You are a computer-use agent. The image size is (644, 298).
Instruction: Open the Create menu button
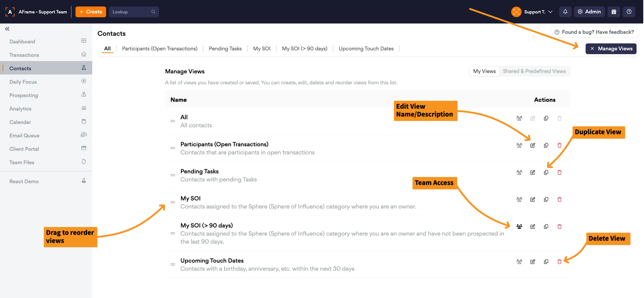[x=90, y=12]
